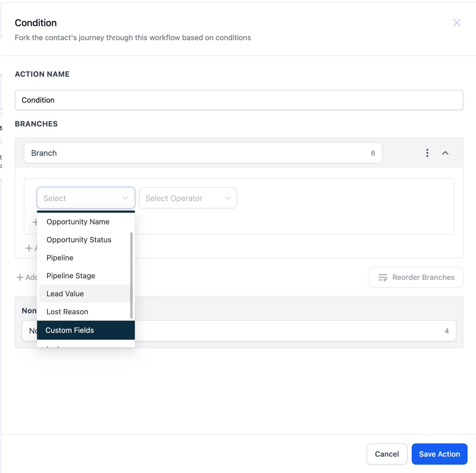Open the Select Operator dropdown
Screen dimensions: 476x473
point(188,198)
